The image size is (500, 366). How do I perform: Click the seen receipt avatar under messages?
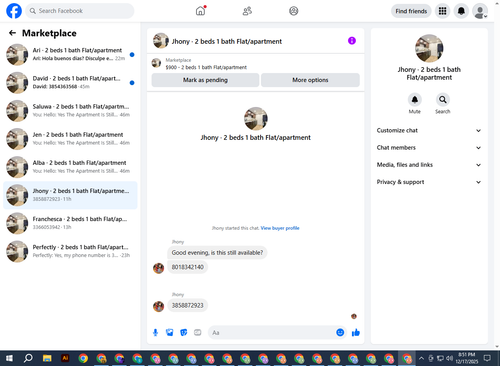coord(354,316)
